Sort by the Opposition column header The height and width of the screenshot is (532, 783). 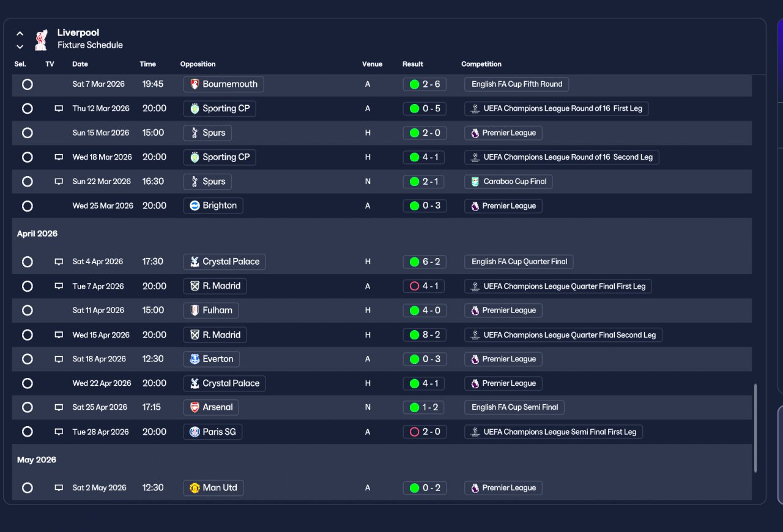tap(198, 64)
